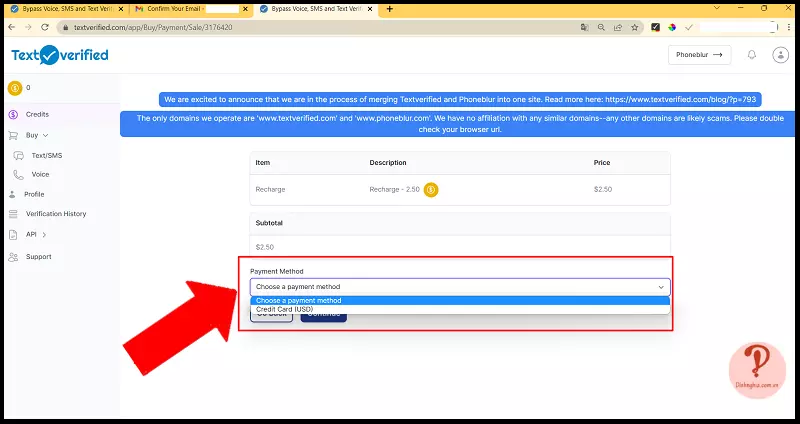Open Voice in the sidebar
The width and height of the screenshot is (800, 424).
click(40, 174)
